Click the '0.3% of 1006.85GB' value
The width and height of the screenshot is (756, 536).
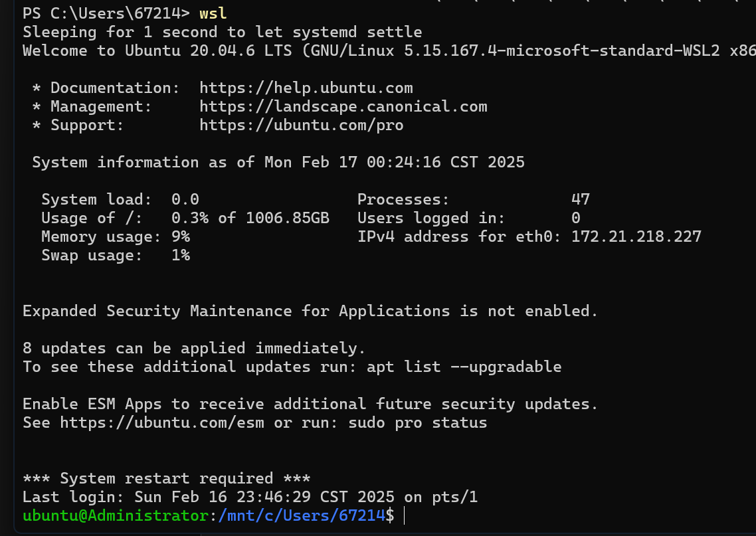coord(250,219)
